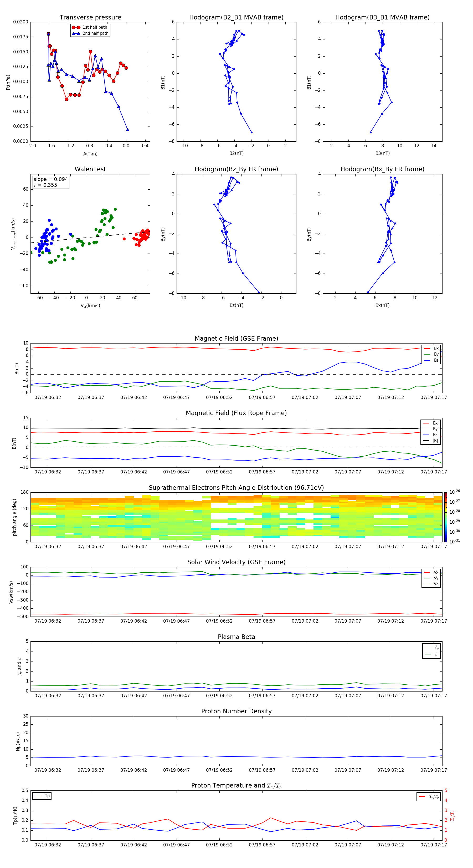Click the 'Magnetic Field (GSE Frame)' title
The width and height of the screenshot is (473, 868).
pyautogui.click(x=236, y=339)
